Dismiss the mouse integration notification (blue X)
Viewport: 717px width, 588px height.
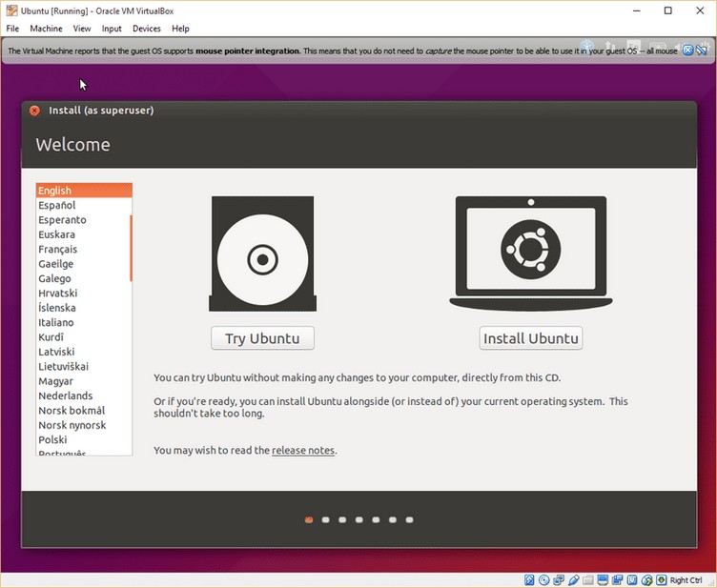(x=687, y=51)
